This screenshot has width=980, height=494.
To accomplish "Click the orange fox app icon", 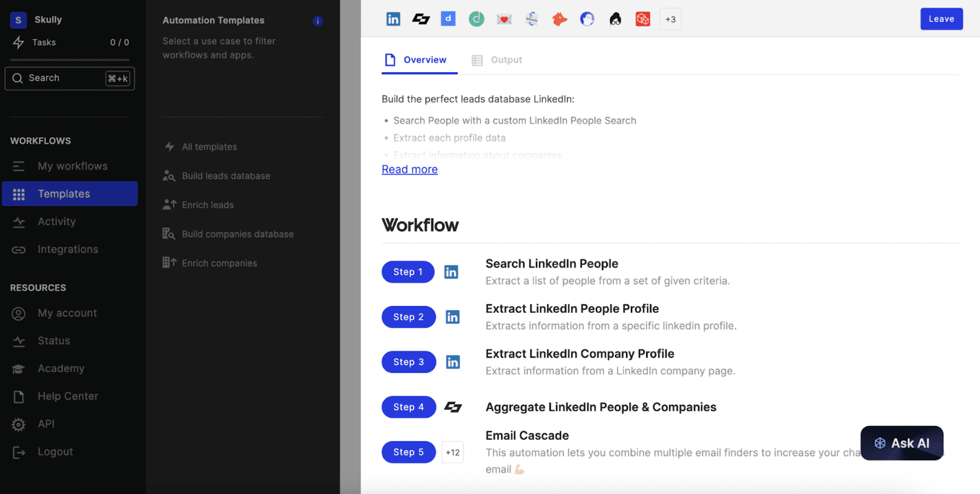I will (x=559, y=19).
